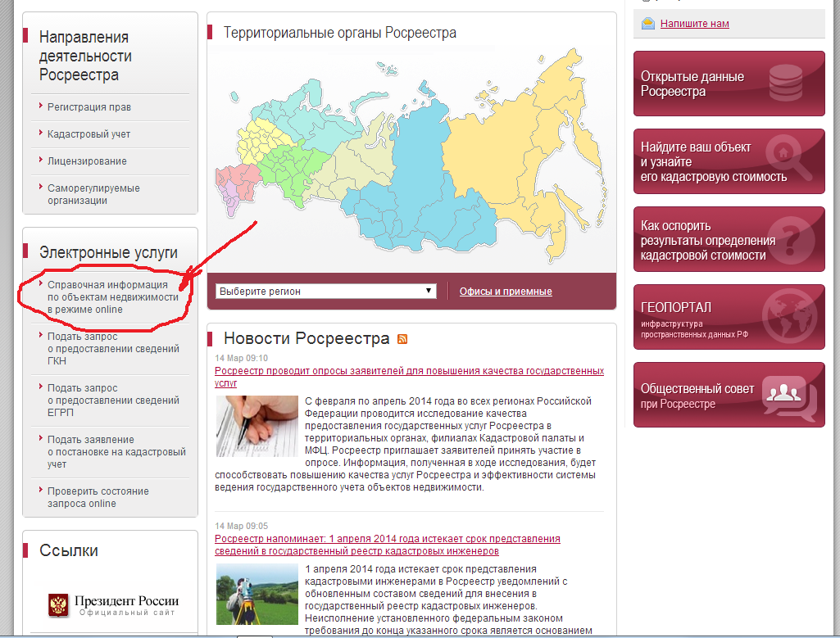Open Справочная информация по объектам недвижимости online

point(112,297)
